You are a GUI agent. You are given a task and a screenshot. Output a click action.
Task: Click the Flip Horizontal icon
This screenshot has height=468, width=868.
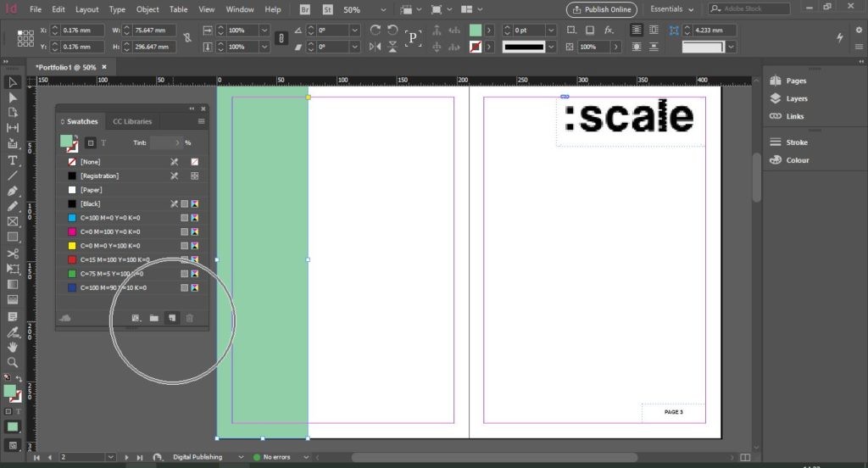click(376, 47)
